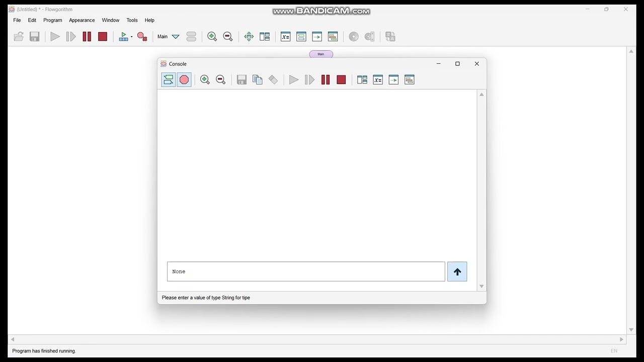Click the language translate icon in main toolbar

(390, 36)
